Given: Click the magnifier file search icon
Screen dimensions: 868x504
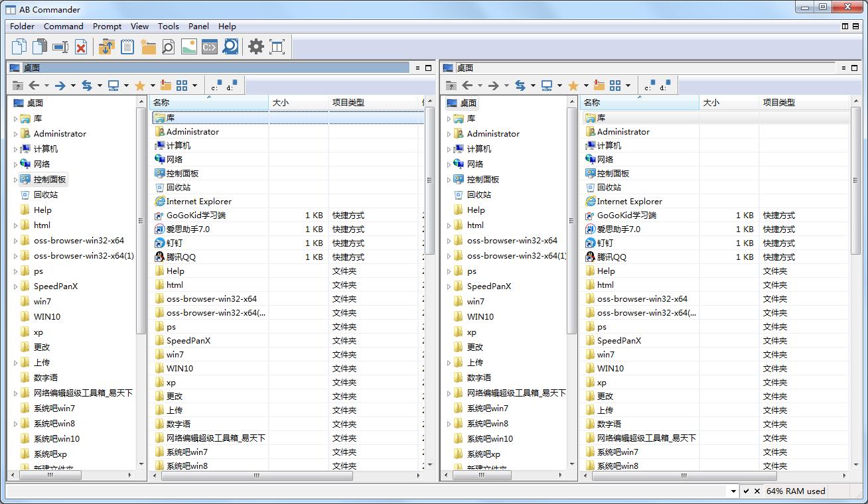Looking at the screenshot, I should [x=169, y=46].
